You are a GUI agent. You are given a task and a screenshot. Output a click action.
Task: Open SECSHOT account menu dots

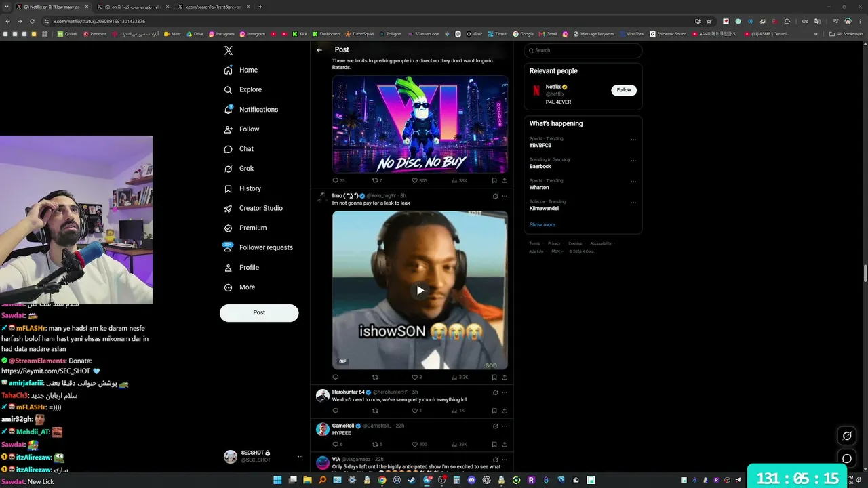(x=300, y=457)
